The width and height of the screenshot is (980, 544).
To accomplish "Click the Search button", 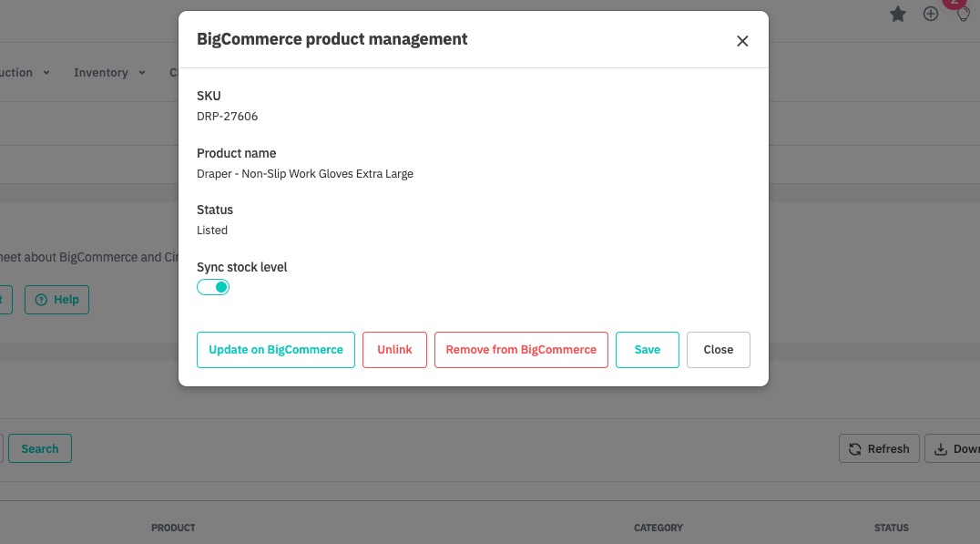I will [x=40, y=448].
